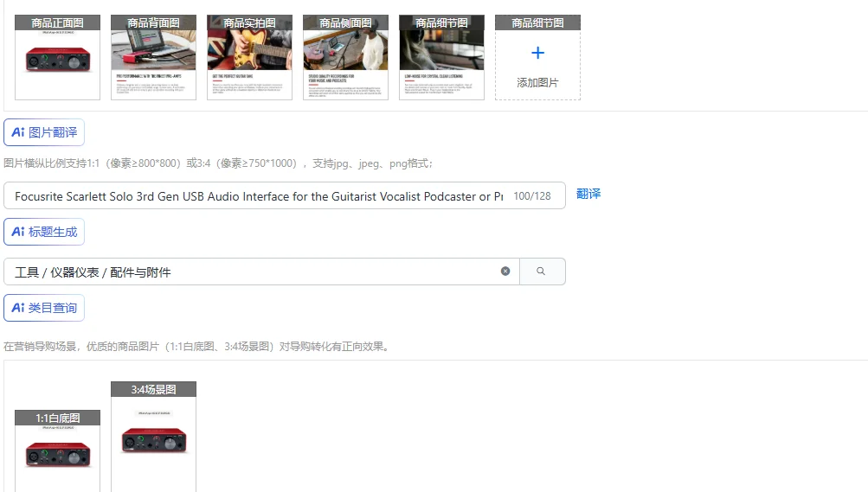Click the 工具 / 仪器仪表 category field
The width and height of the screenshot is (868, 492).
coord(261,272)
